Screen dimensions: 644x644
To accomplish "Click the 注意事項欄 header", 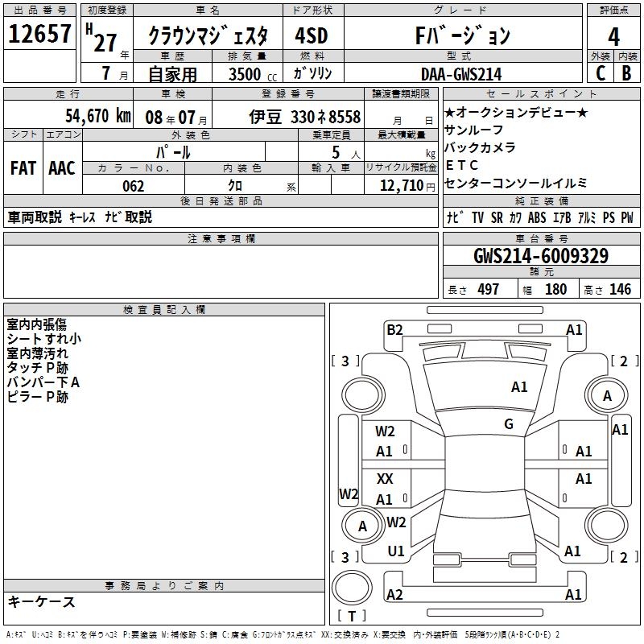I will pyautogui.click(x=221, y=238).
